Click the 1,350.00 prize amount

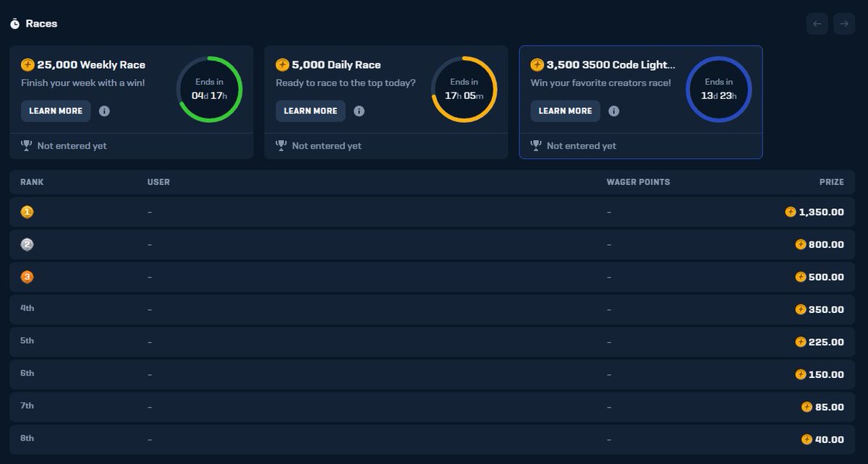click(821, 212)
